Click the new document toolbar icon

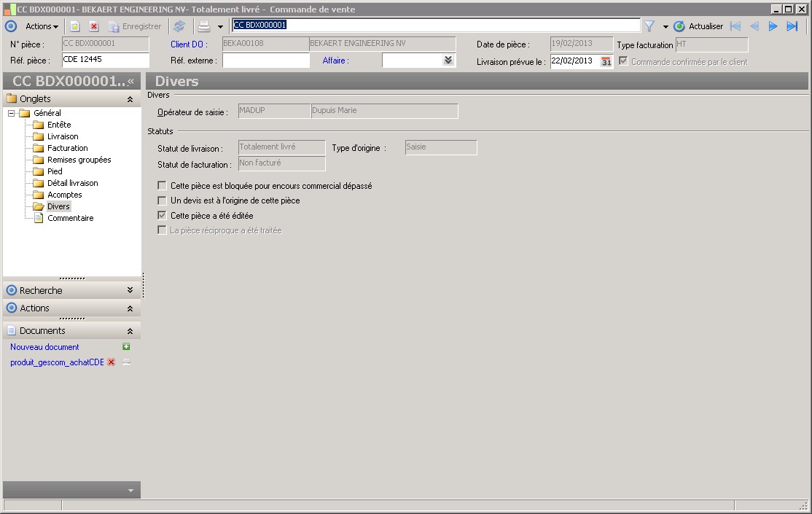75,26
